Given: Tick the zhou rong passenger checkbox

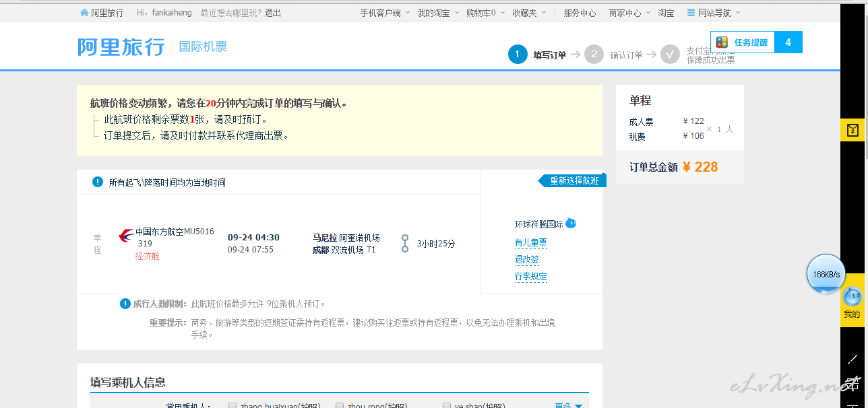Looking at the screenshot, I should 340,406.
